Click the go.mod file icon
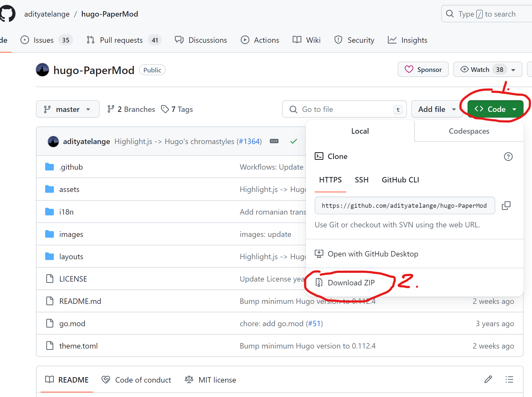This screenshot has width=532, height=397. click(50, 323)
